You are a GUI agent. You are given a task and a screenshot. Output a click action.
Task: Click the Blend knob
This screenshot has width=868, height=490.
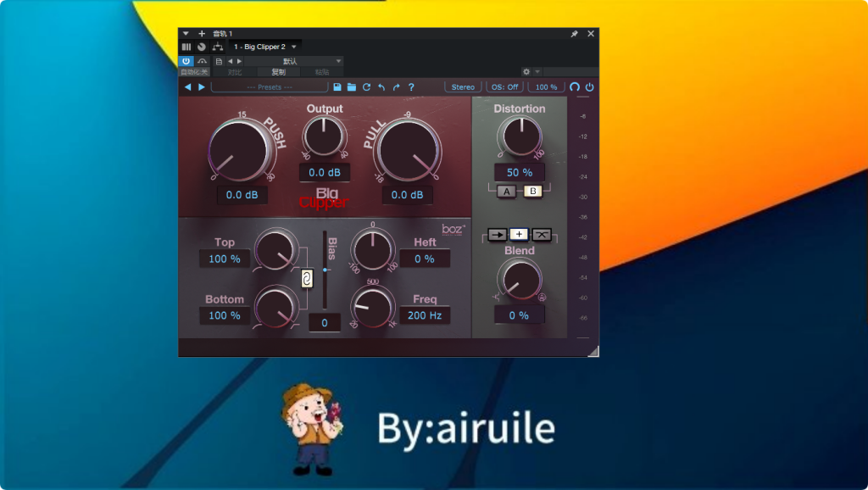pos(520,280)
